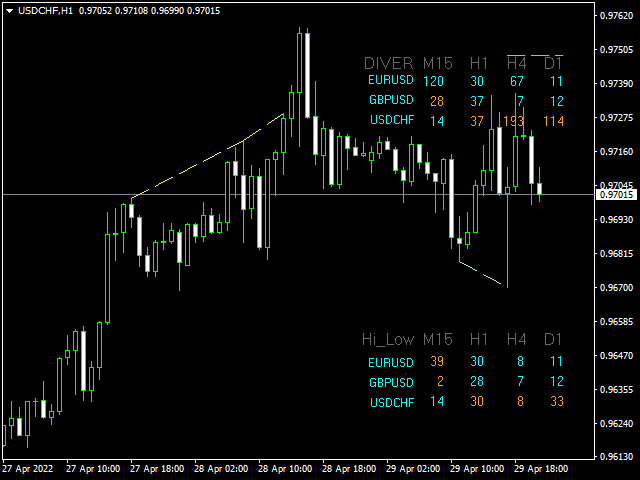
Task: Click orange value 114 in DIVER USDCHF row
Action: [553, 121]
